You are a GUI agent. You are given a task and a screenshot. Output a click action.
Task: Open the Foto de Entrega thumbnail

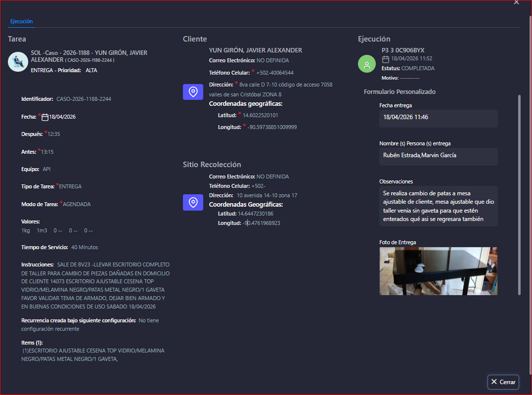pyautogui.click(x=438, y=271)
